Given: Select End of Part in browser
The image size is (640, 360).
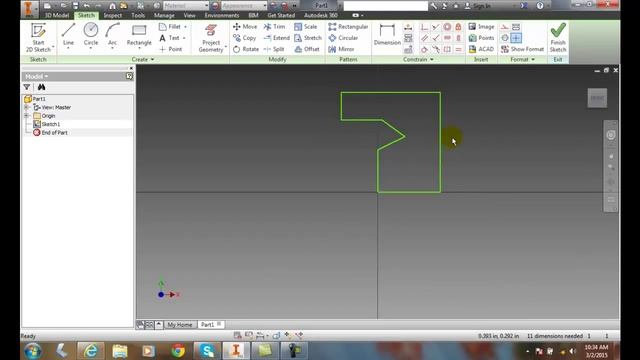Looking at the screenshot, I should coord(50,133).
